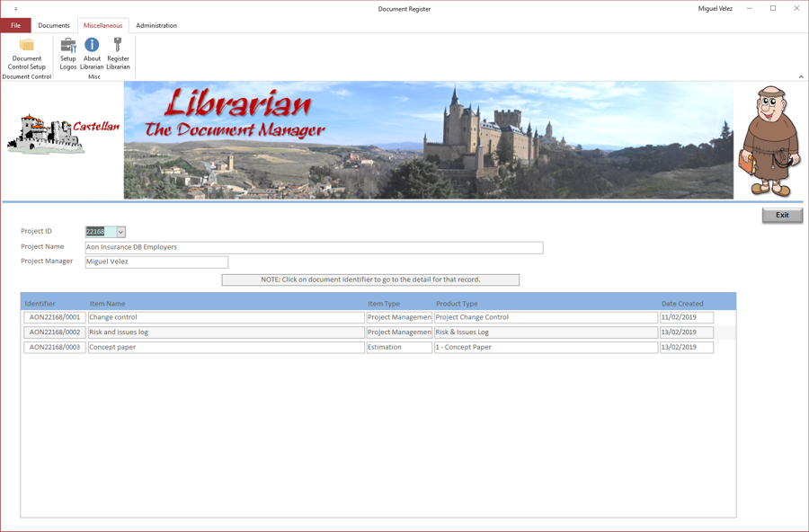Open the File tab
Screen dimensions: 809x532
click(x=15, y=25)
